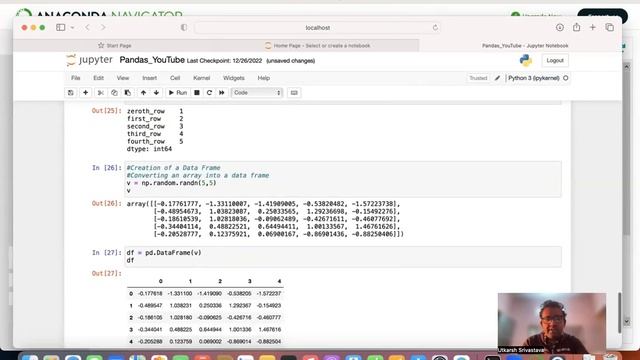
Task: Click the localhost address bar
Action: click(x=318, y=28)
